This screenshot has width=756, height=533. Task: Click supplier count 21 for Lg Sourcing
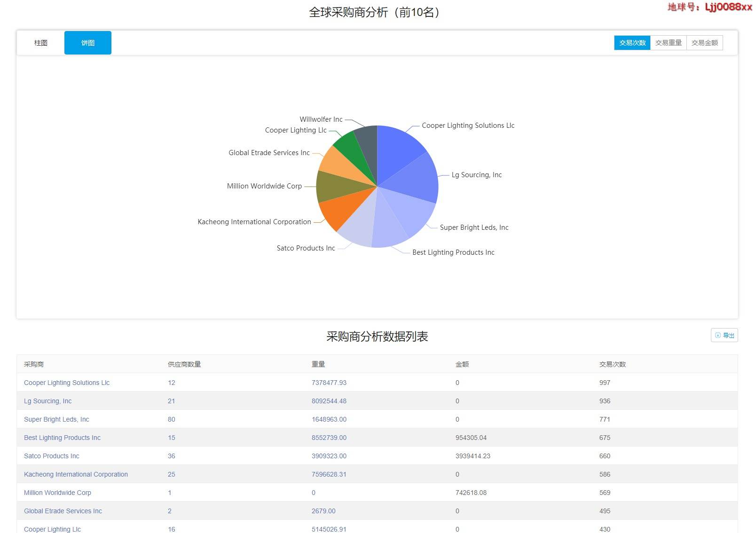click(x=172, y=401)
